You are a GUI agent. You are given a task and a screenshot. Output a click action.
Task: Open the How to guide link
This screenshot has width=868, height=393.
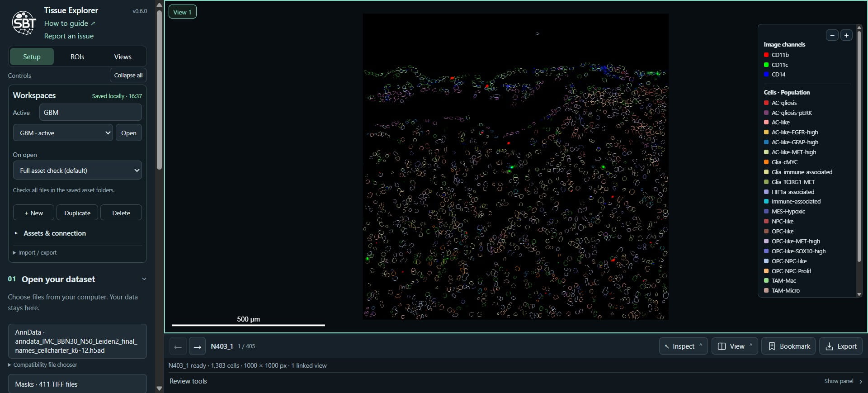[70, 24]
